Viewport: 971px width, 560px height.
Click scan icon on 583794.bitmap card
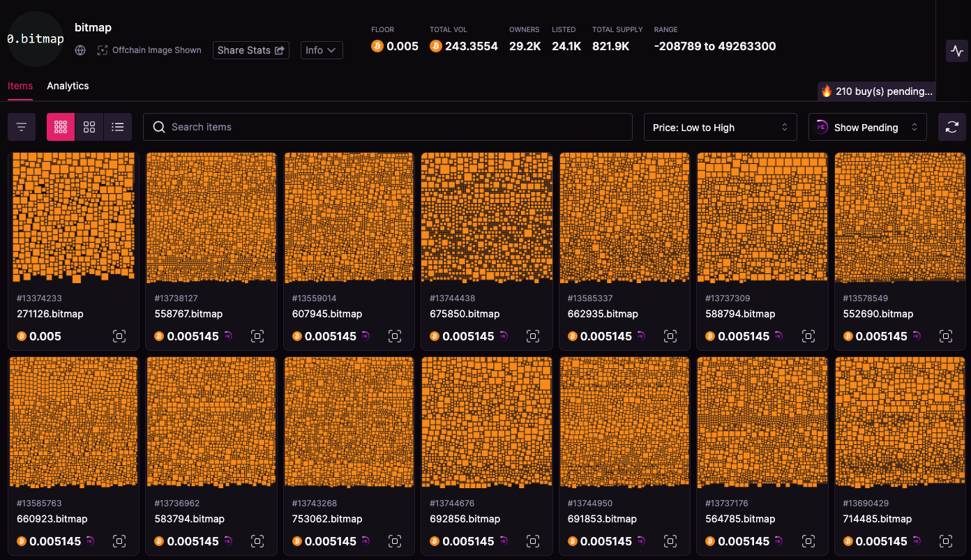point(257,541)
